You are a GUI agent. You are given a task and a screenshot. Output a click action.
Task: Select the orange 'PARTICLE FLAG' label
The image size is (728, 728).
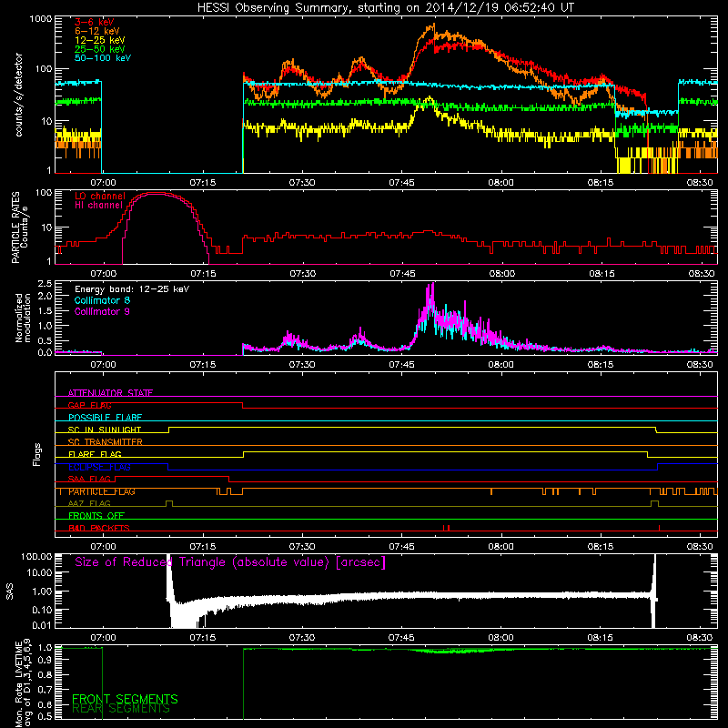[102, 491]
